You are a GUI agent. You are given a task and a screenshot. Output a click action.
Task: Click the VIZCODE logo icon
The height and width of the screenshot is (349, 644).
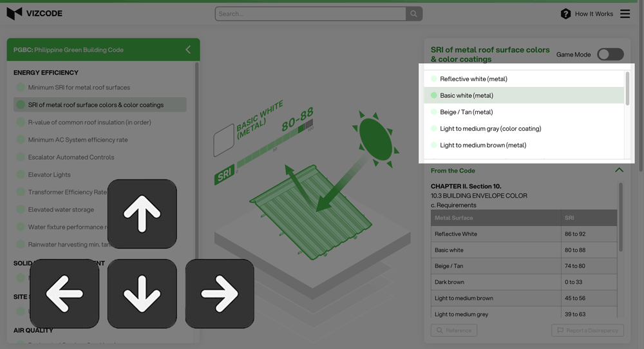[x=14, y=14]
